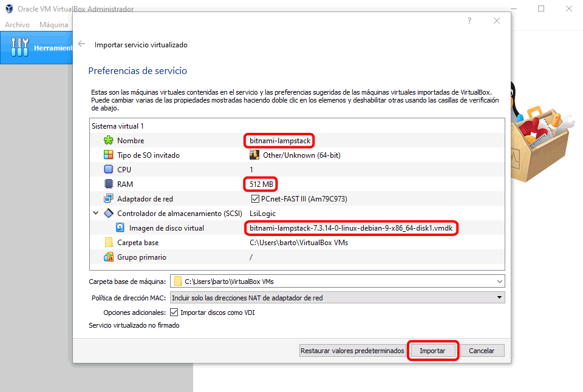Click the back arrow in the import wizard
Screen dimensions: 583x392
(81, 44)
